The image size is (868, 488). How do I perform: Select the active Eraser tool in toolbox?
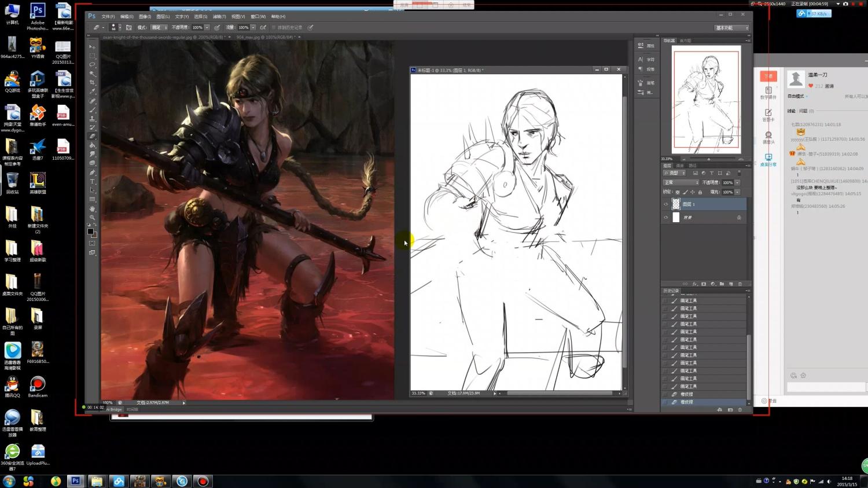pyautogui.click(x=93, y=137)
